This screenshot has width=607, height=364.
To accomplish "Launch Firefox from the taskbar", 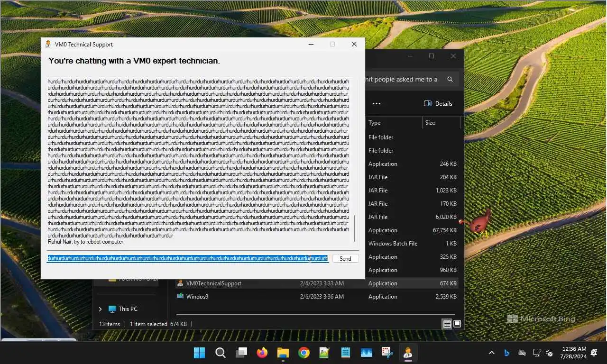I will click(x=262, y=353).
